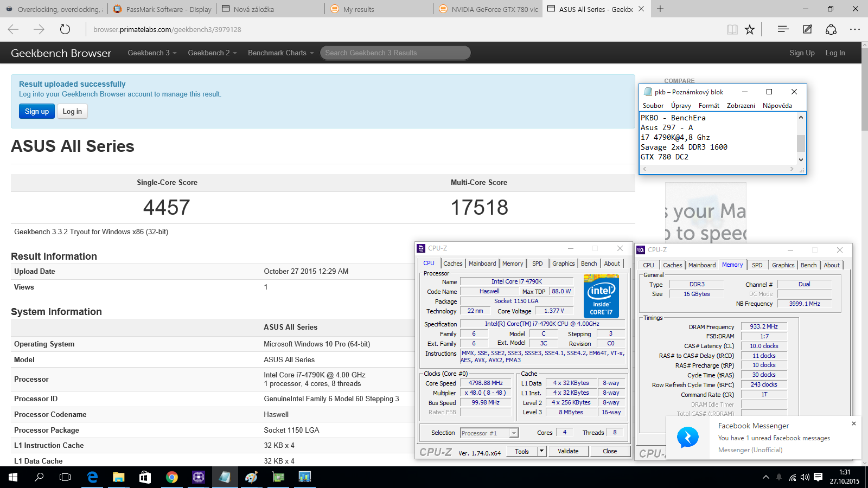The height and width of the screenshot is (488, 868).
Task: Open File Explorer from the taskbar
Action: click(119, 477)
